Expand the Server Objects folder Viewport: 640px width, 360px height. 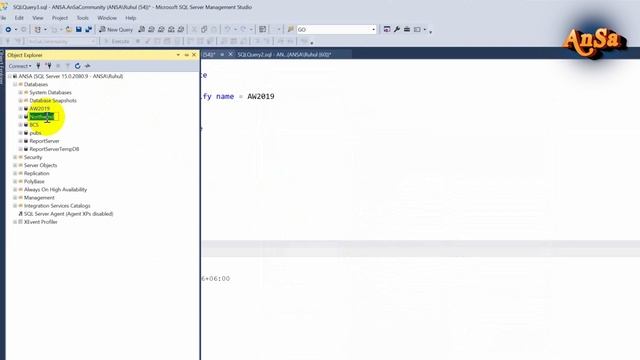point(15,165)
